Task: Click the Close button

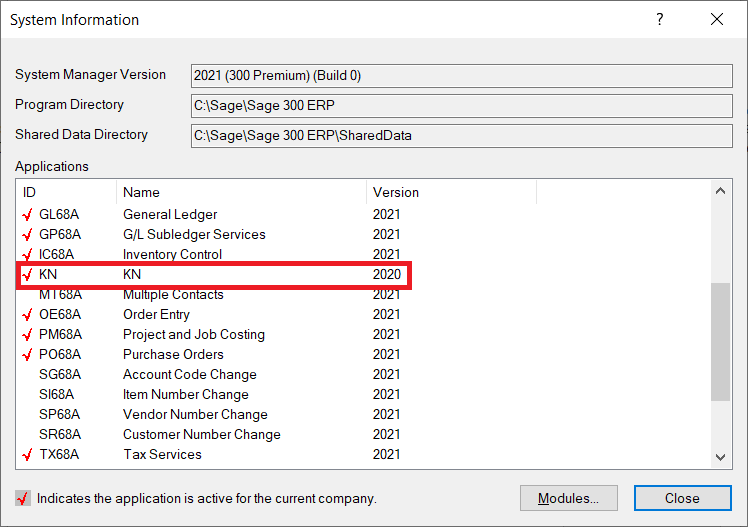Action: (682, 498)
